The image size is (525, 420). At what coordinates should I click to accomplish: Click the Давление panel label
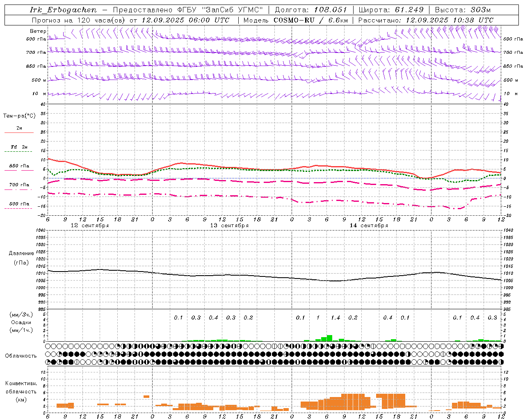click(21, 253)
